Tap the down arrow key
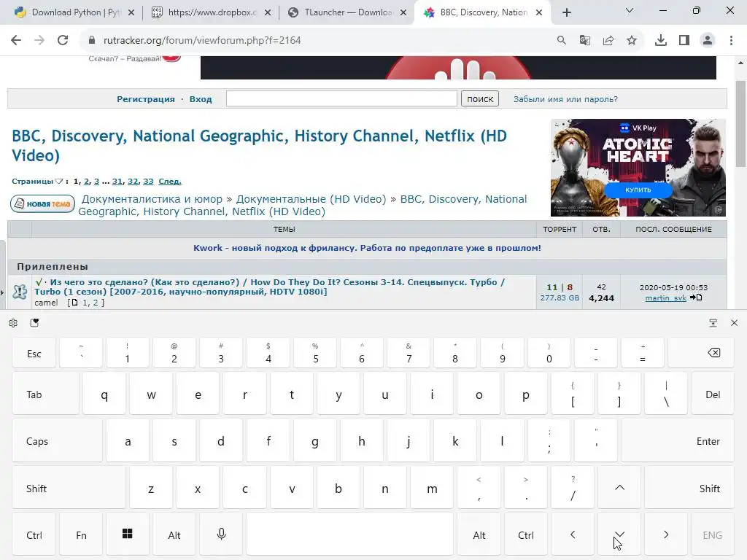This screenshot has width=747, height=560. click(x=619, y=534)
